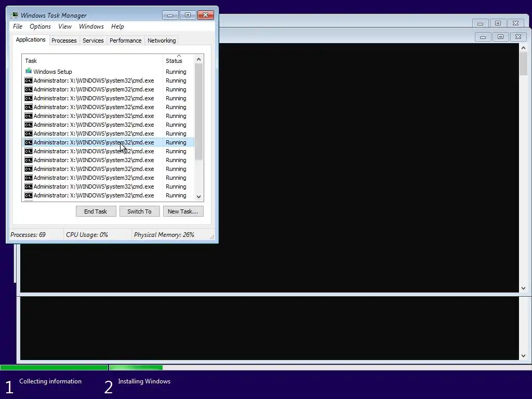Open the Options menu
The width and height of the screenshot is (532, 399).
click(40, 26)
